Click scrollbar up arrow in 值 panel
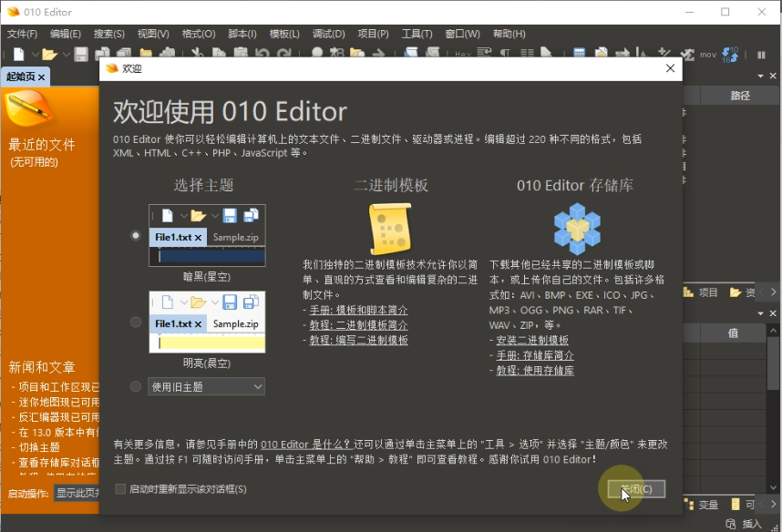Image resolution: width=782 pixels, height=532 pixels. pos(773,330)
